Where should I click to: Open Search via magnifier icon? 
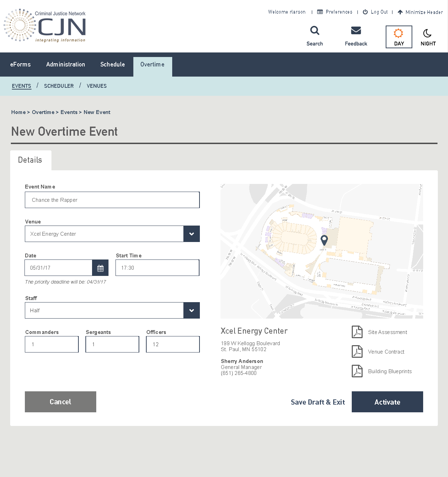(x=315, y=31)
